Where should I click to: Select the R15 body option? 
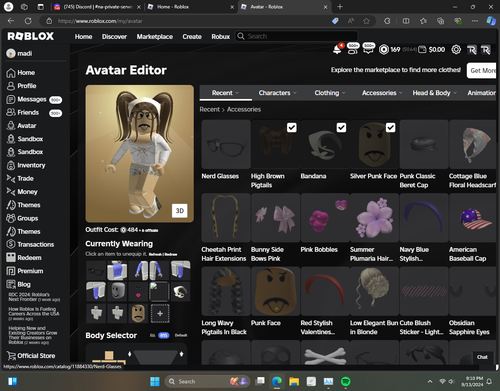point(163,335)
